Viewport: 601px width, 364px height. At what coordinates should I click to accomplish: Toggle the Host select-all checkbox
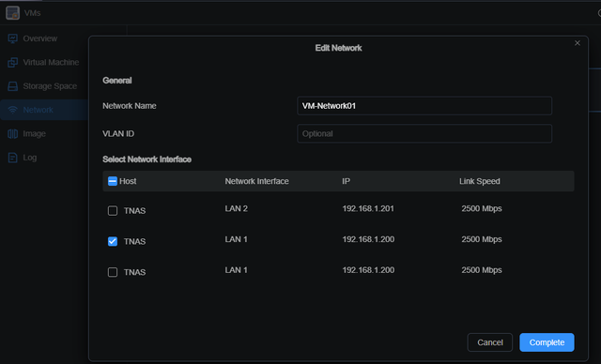113,181
